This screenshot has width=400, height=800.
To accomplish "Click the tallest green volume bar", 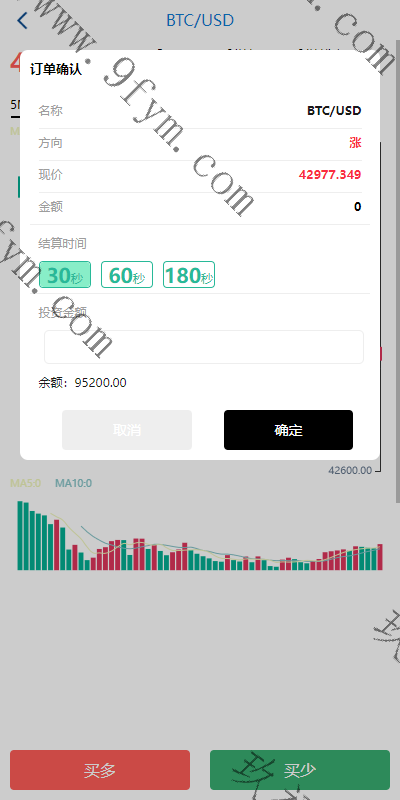I will pos(20,535).
